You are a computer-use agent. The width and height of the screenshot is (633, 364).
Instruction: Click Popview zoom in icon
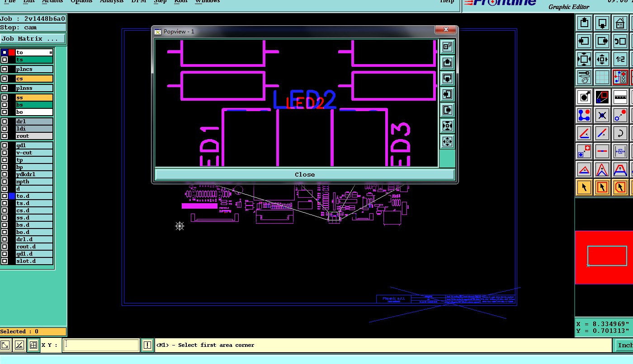click(447, 126)
